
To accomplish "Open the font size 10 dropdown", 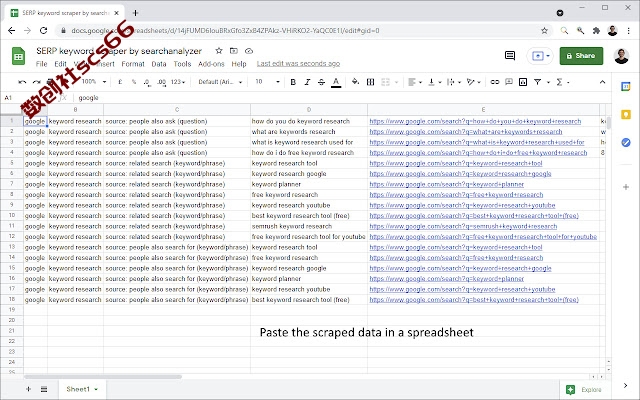I will click(267, 82).
